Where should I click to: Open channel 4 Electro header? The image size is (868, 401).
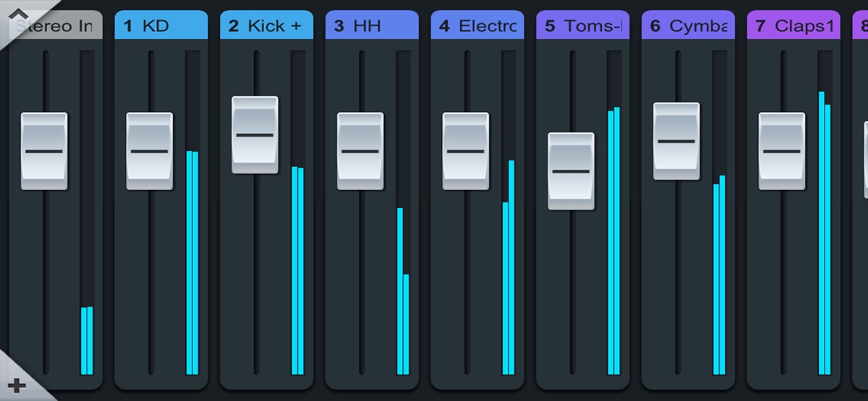tap(477, 26)
